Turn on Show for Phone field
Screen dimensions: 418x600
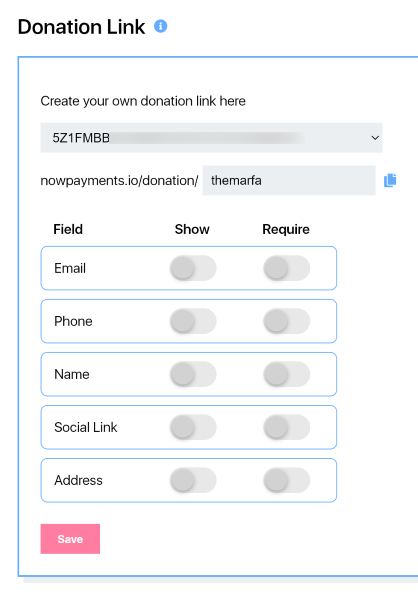193,321
